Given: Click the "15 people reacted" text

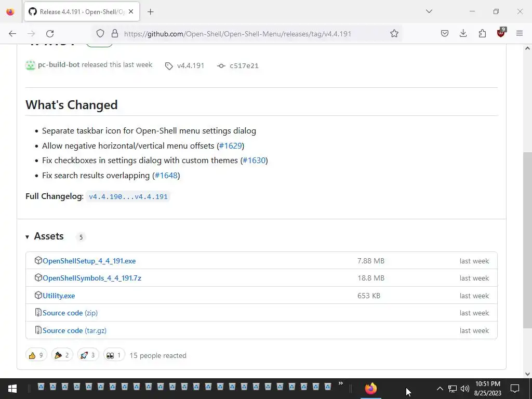Looking at the screenshot, I should [x=158, y=355].
